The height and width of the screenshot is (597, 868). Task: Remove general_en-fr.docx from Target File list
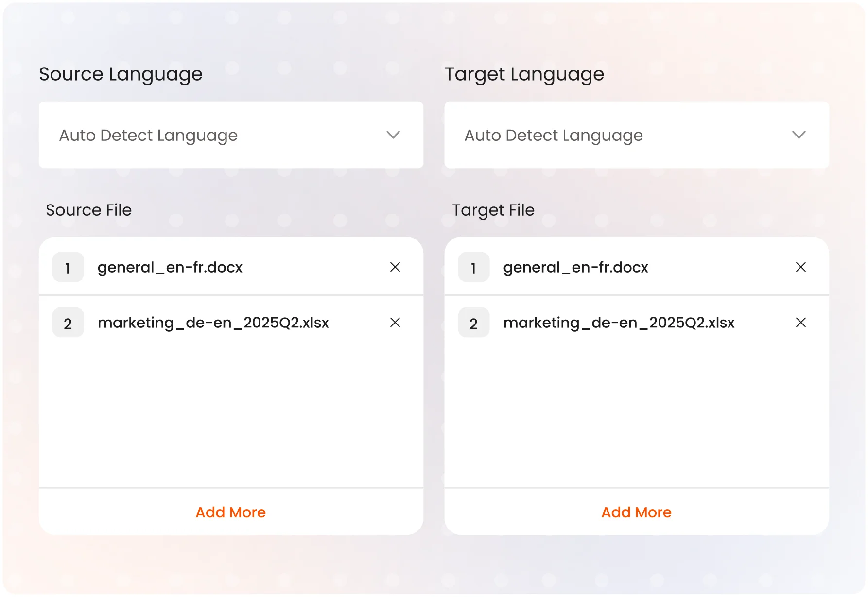(800, 267)
